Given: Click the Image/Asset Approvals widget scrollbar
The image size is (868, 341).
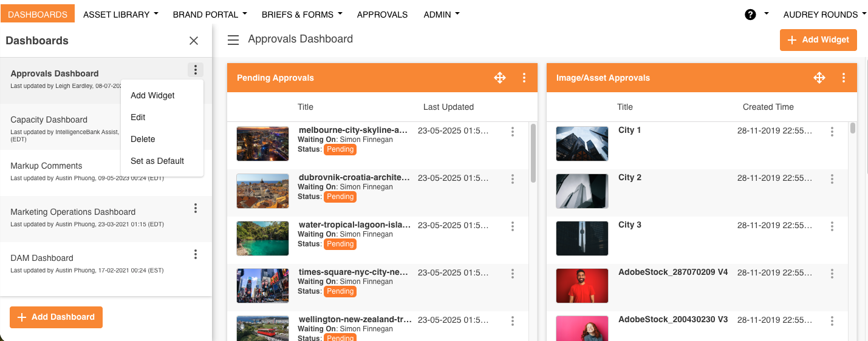Looking at the screenshot, I should (853, 128).
